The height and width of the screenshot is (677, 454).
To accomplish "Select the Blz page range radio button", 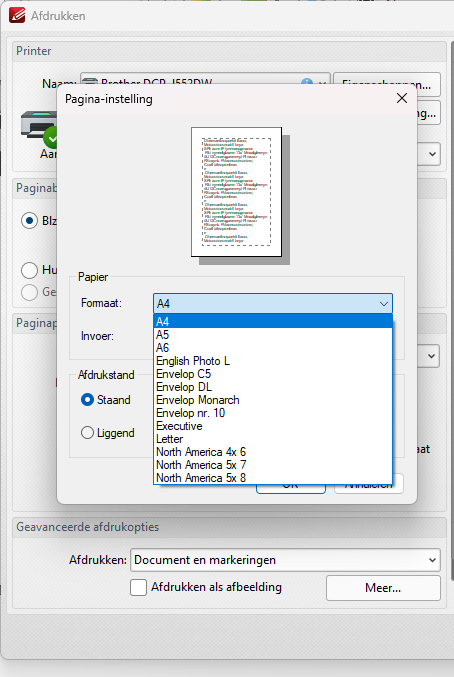I will click(x=29, y=221).
